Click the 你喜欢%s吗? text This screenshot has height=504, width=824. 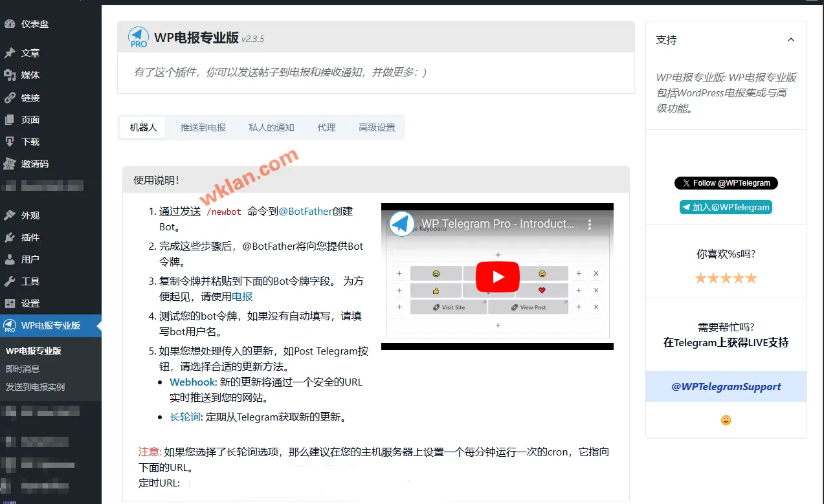(726, 254)
